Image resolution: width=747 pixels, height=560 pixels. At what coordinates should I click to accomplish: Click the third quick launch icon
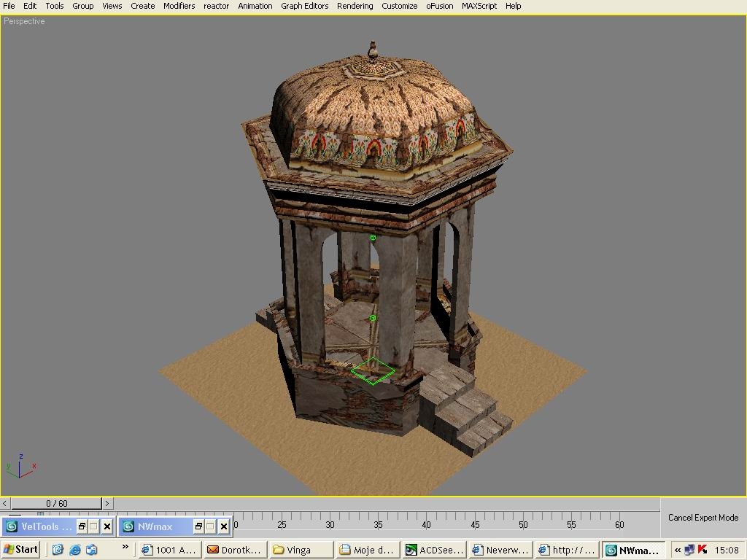click(x=91, y=550)
